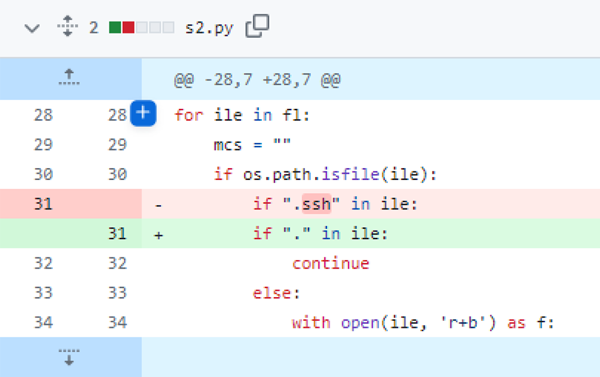
Task: Select the hunk header @@ -28,7 +28,7 @@
Action: click(x=257, y=80)
